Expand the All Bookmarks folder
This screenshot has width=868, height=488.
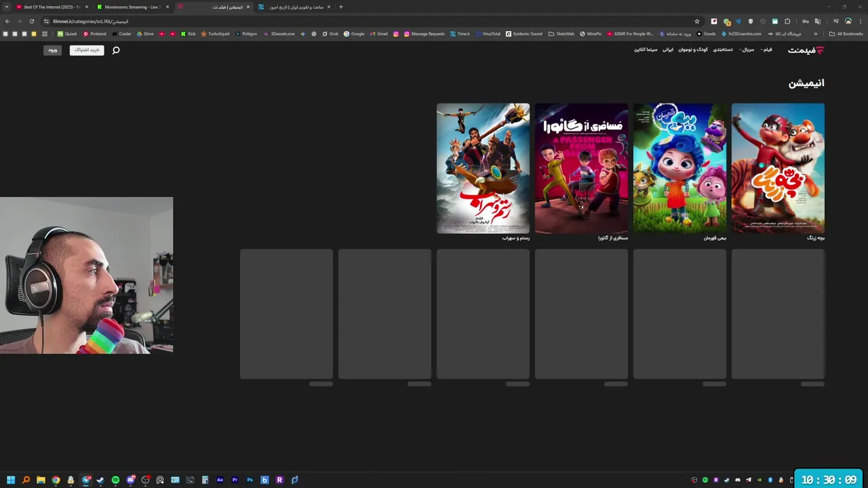click(846, 34)
